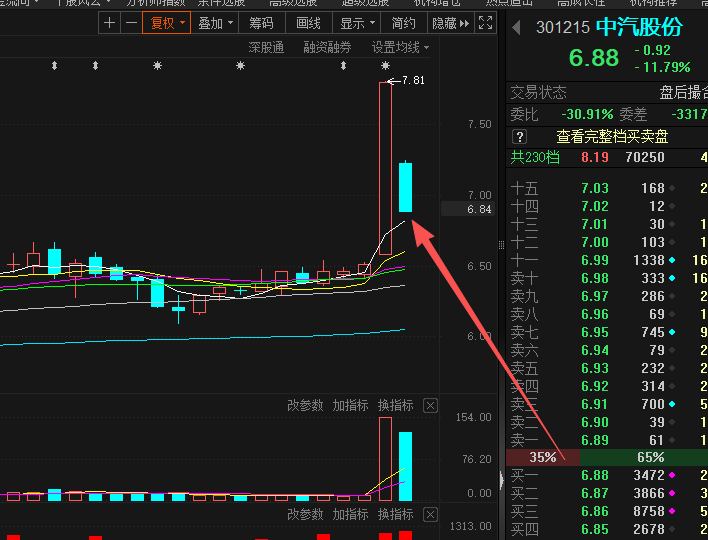Click 查看完整档买卖盘 link
This screenshot has width=708, height=540.
coord(612,136)
